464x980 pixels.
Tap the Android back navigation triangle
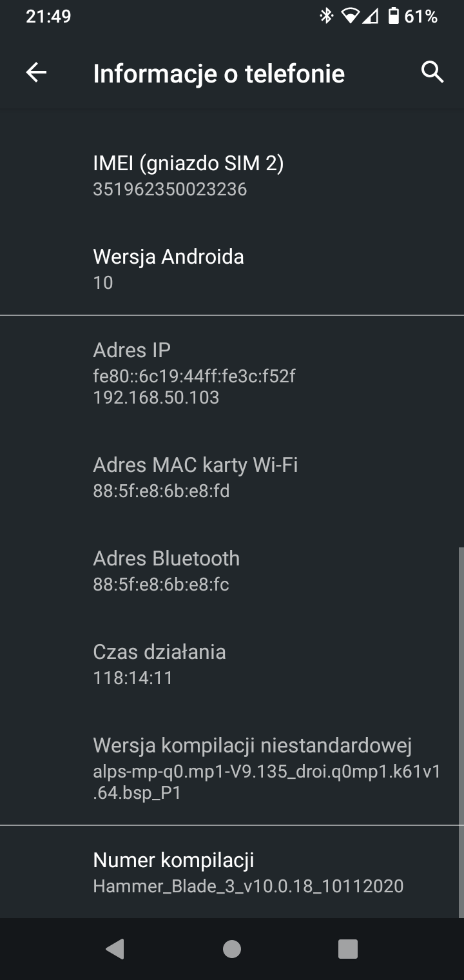point(115,948)
